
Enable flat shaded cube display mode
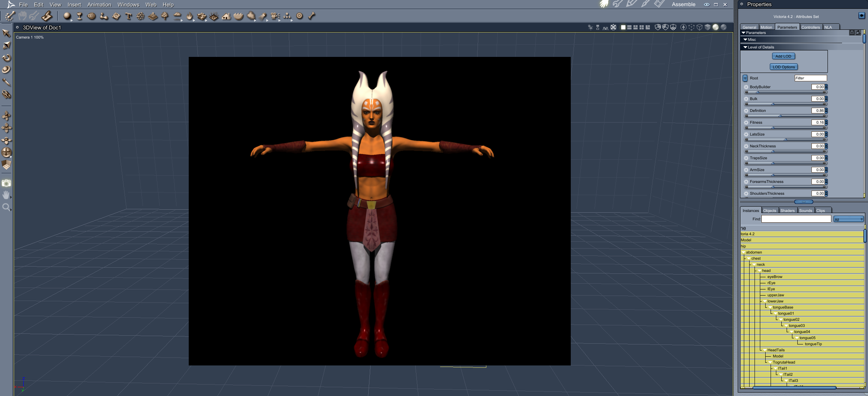[x=708, y=27]
